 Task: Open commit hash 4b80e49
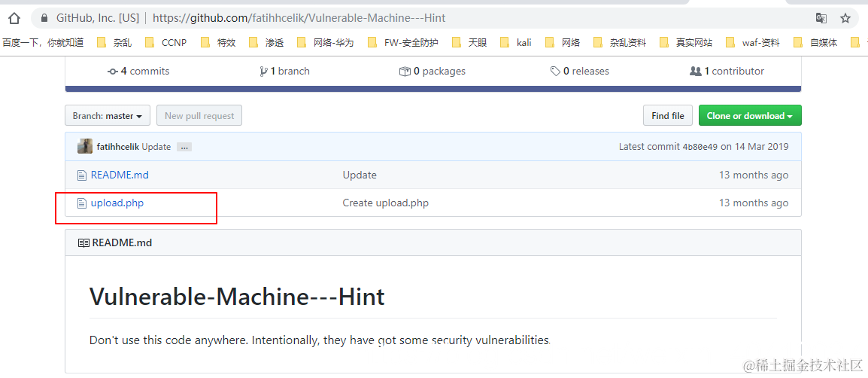700,147
